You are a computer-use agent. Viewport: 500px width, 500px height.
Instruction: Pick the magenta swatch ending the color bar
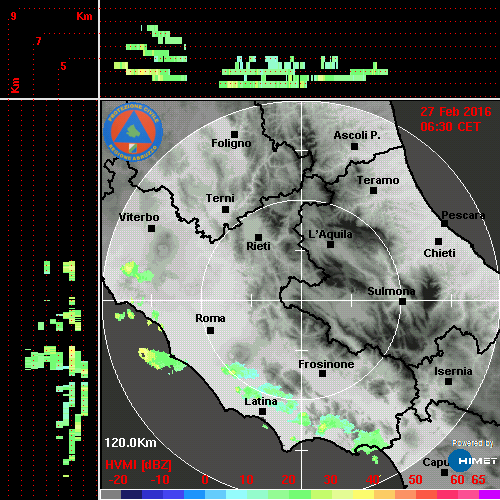(489, 494)
